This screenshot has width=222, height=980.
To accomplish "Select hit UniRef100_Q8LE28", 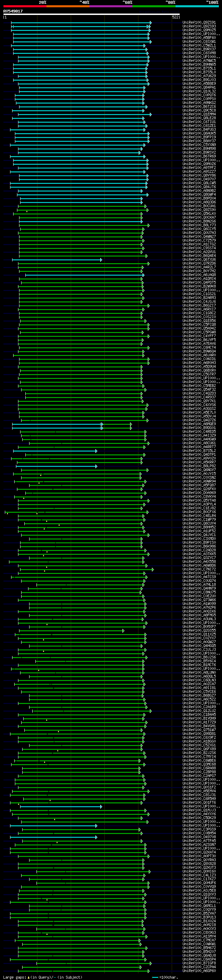I will [199, 118].
